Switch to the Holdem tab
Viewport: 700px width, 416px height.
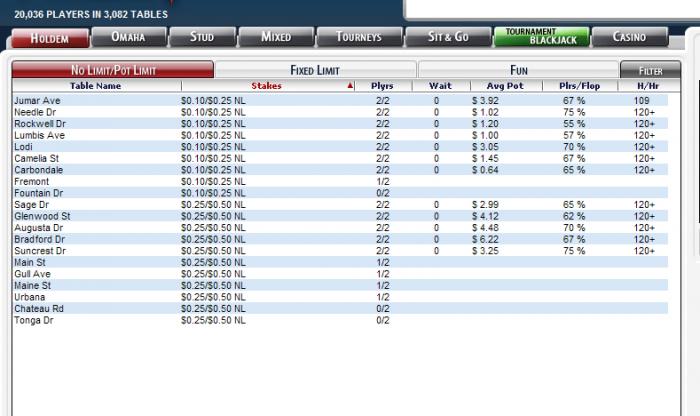point(50,37)
